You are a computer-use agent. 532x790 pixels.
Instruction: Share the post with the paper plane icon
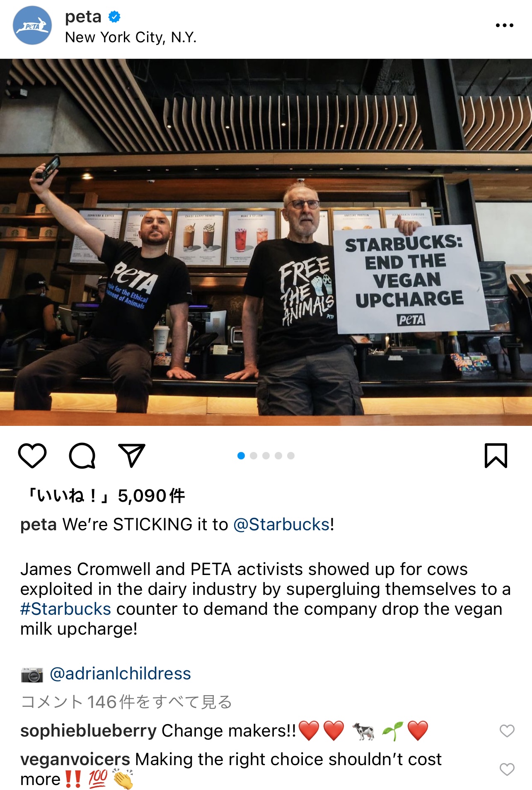132,455
